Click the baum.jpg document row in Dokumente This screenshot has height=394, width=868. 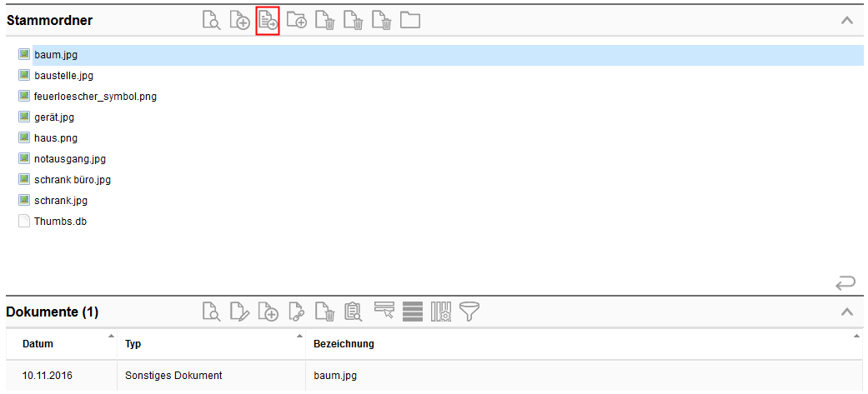click(x=334, y=376)
